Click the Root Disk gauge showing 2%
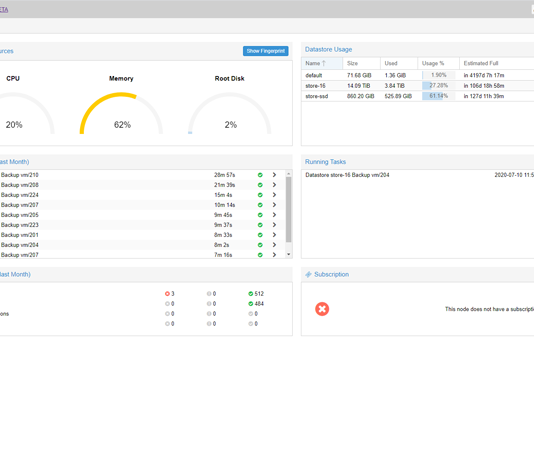 [230, 113]
